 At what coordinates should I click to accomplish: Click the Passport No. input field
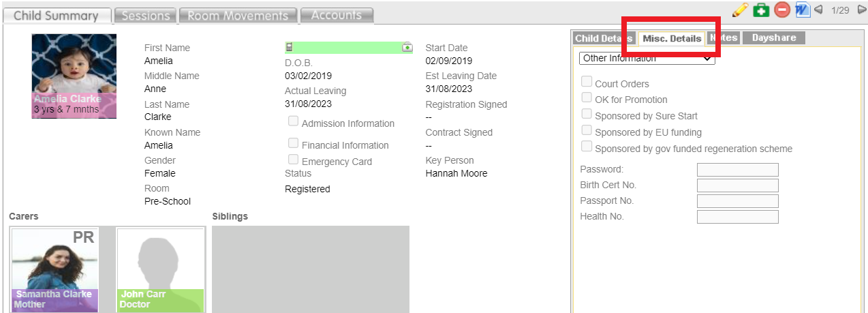[x=737, y=201]
